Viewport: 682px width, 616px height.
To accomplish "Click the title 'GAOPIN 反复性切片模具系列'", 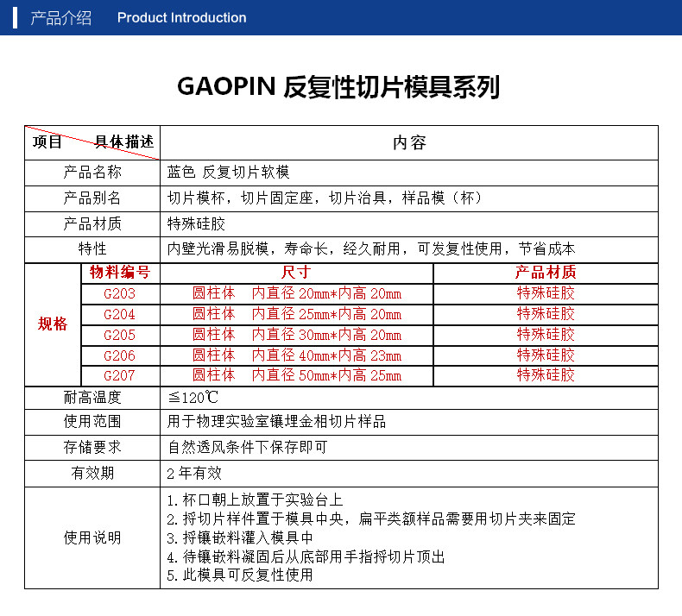I will pyautogui.click(x=338, y=86).
